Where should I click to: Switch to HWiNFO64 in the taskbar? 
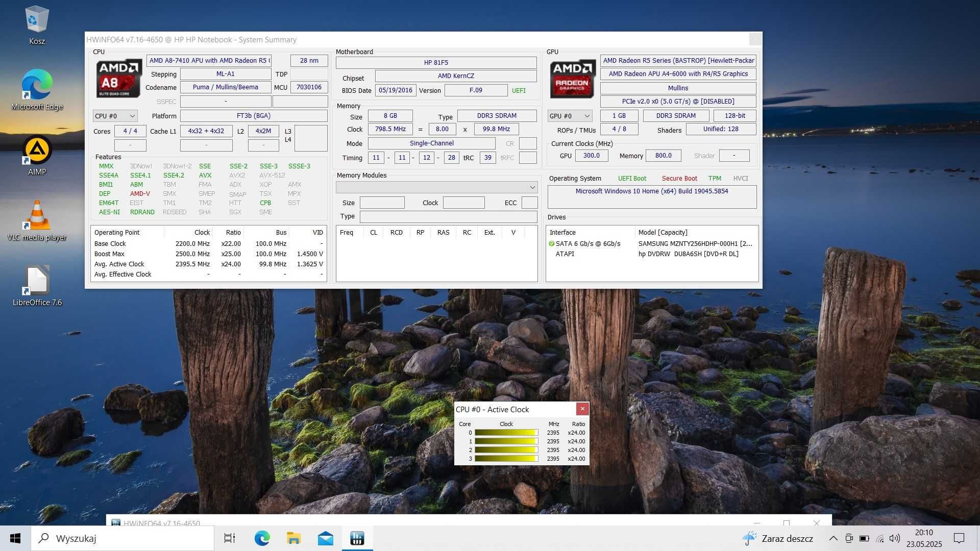(357, 538)
